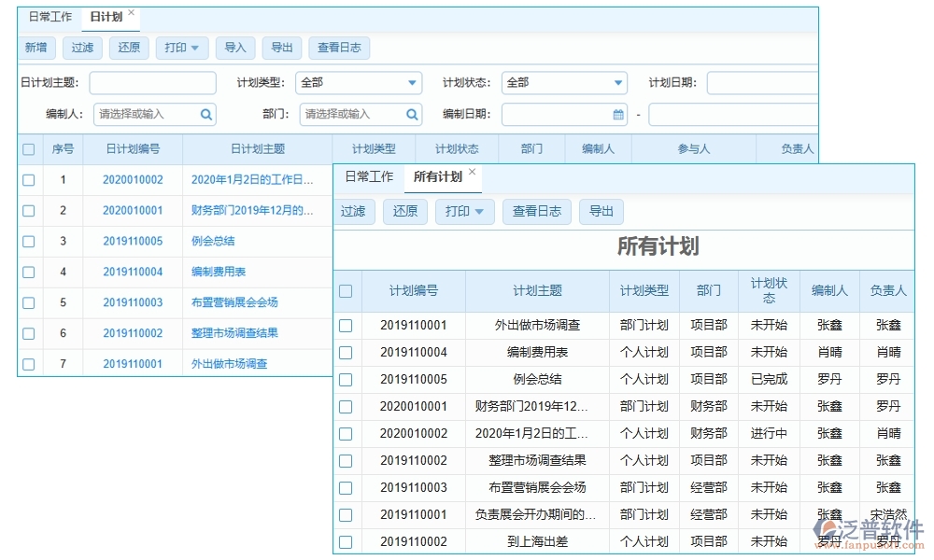
Task: Check 外出做市场调查 row in 所有计划
Action: 346,326
